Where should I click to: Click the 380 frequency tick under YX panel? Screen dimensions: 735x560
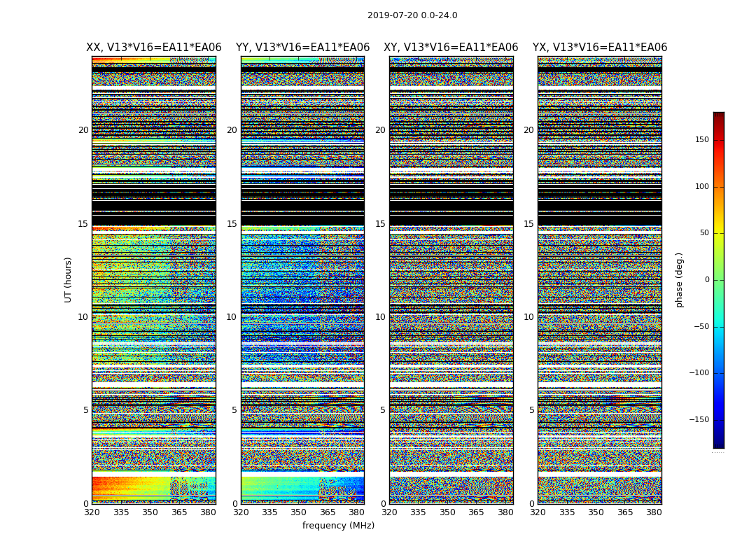click(654, 512)
